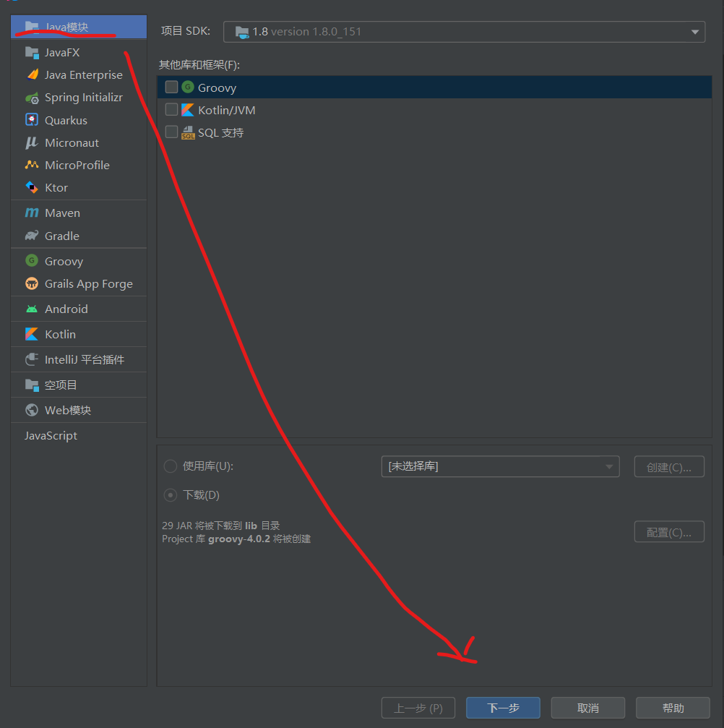Click the Web模块 label
724x728 pixels.
pos(68,410)
